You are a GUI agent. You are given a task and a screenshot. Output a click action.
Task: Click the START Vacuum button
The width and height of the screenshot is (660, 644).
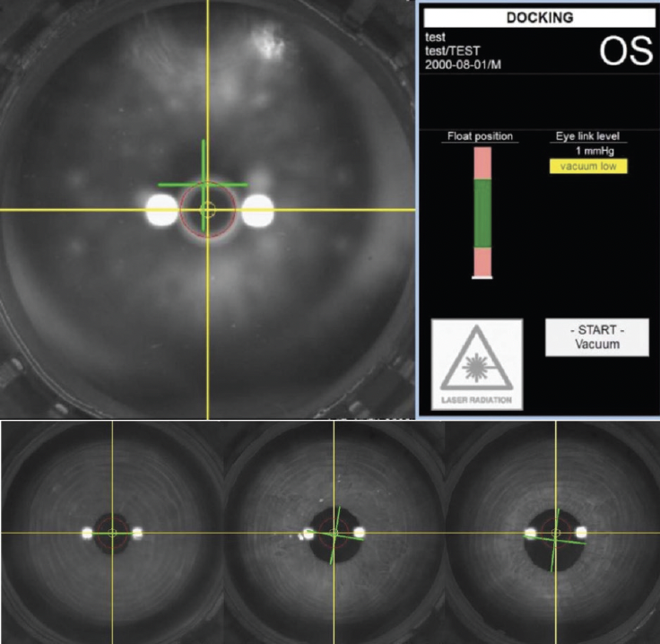597,337
